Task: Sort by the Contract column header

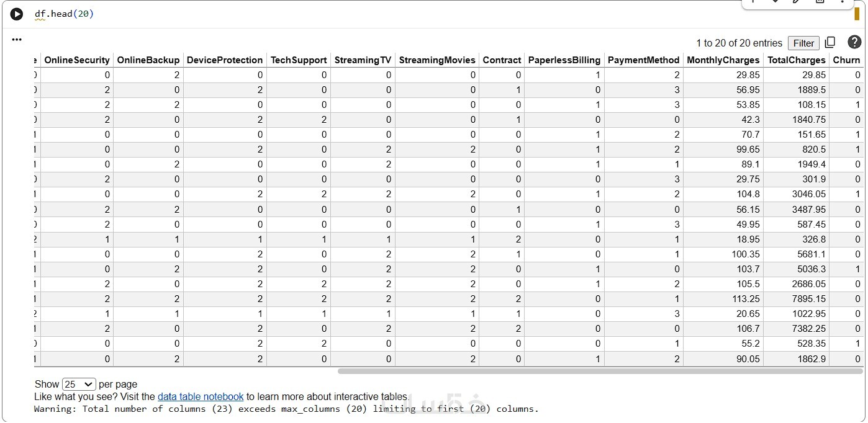Action: [x=502, y=60]
